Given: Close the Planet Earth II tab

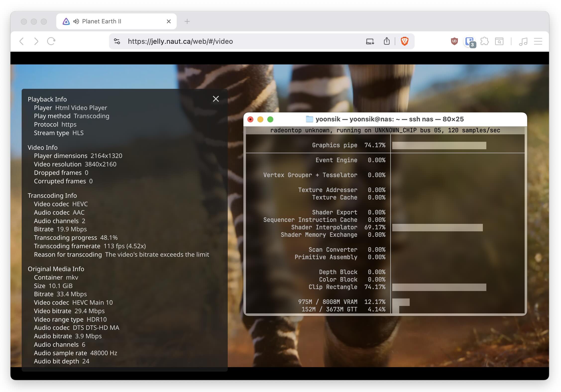Looking at the screenshot, I should (169, 21).
